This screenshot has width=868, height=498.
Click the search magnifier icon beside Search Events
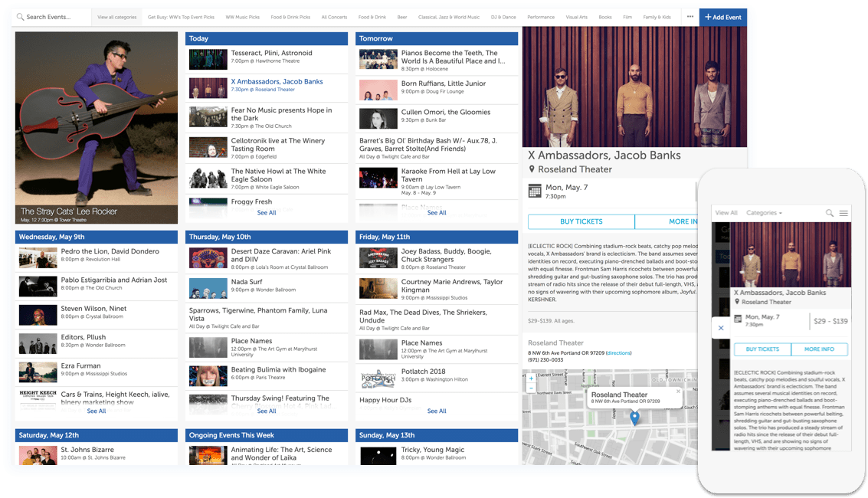pyautogui.click(x=20, y=17)
